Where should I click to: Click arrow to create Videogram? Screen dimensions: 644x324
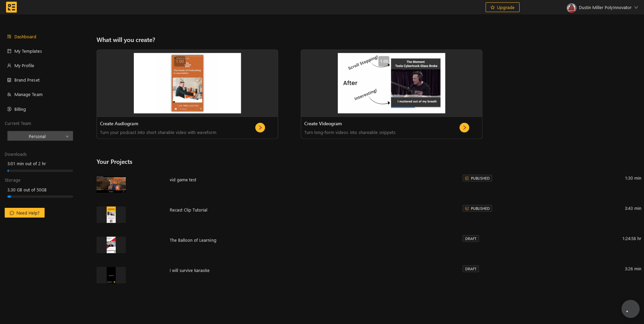point(464,128)
